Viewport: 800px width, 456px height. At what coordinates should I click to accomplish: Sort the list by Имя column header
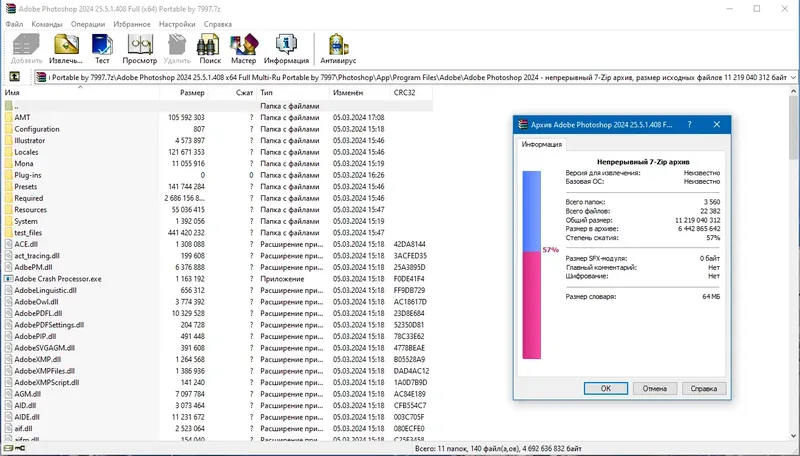pyautogui.click(x=80, y=92)
